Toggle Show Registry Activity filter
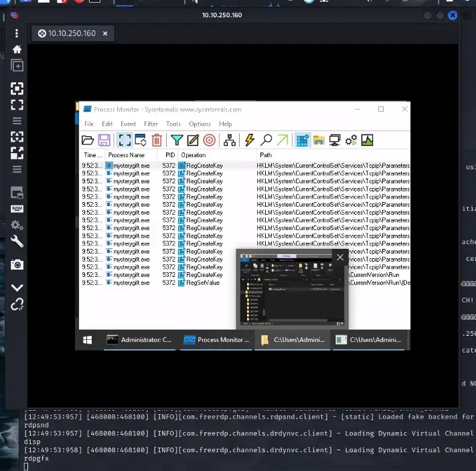476x471 pixels. point(302,140)
